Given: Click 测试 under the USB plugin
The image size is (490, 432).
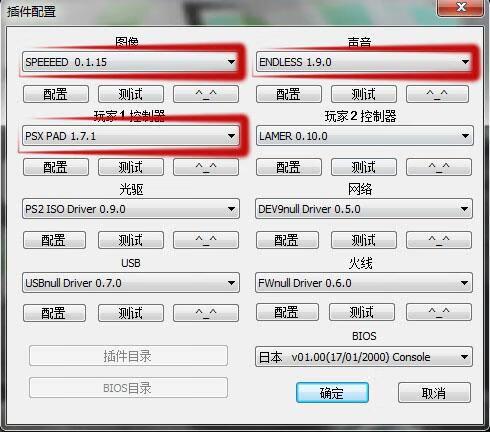Looking at the screenshot, I should click(x=131, y=313).
